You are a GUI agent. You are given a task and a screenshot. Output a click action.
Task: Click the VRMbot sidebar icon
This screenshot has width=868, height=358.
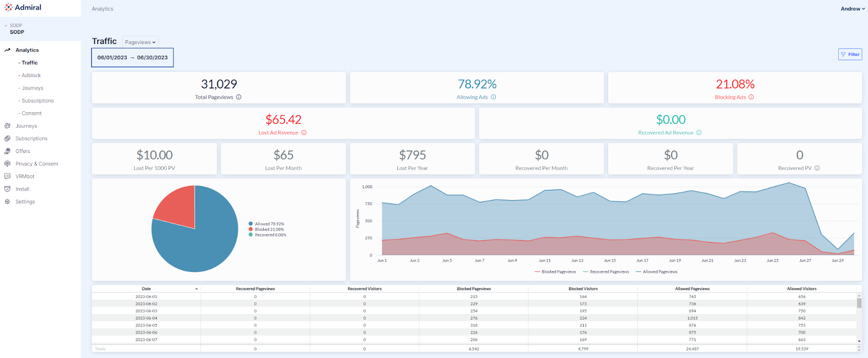[8, 176]
